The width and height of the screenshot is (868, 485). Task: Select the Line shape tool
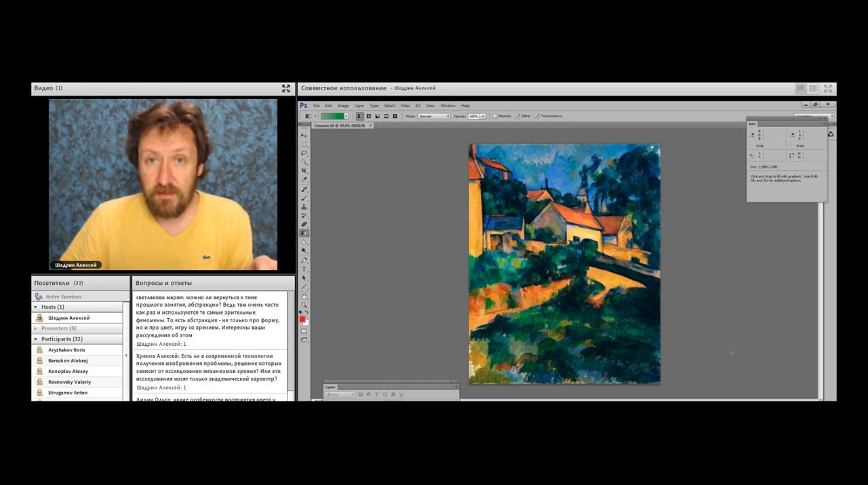[x=304, y=287]
